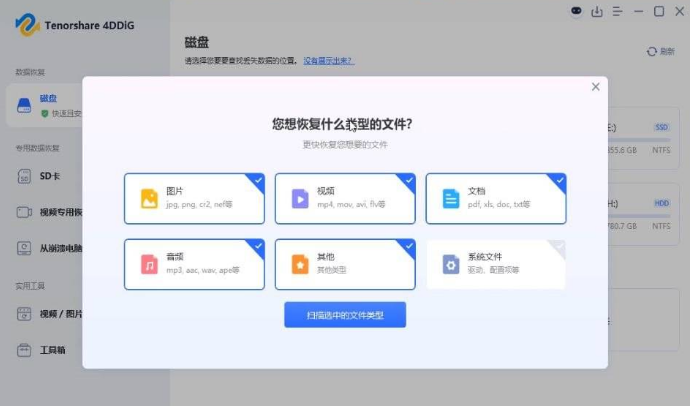Screen dimensions: 690x406
Task: Click the 'jpg, png, cr2, nef等' text
Action: click(199, 205)
